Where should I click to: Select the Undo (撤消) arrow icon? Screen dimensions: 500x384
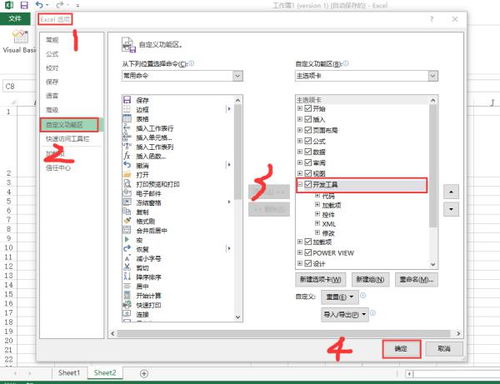coord(127,165)
